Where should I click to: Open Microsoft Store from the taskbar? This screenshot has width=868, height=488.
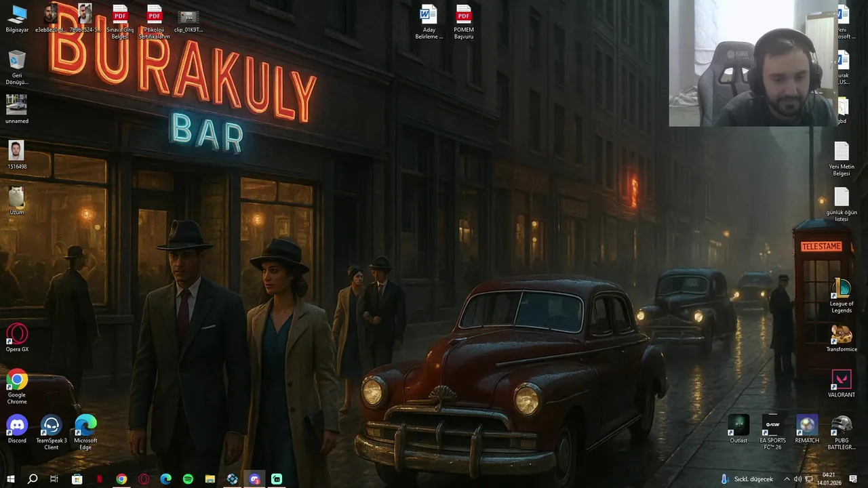pyautogui.click(x=77, y=479)
